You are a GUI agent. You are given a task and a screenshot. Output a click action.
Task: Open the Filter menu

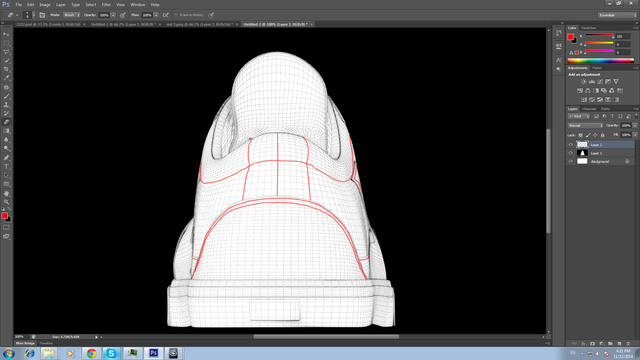pos(106,5)
